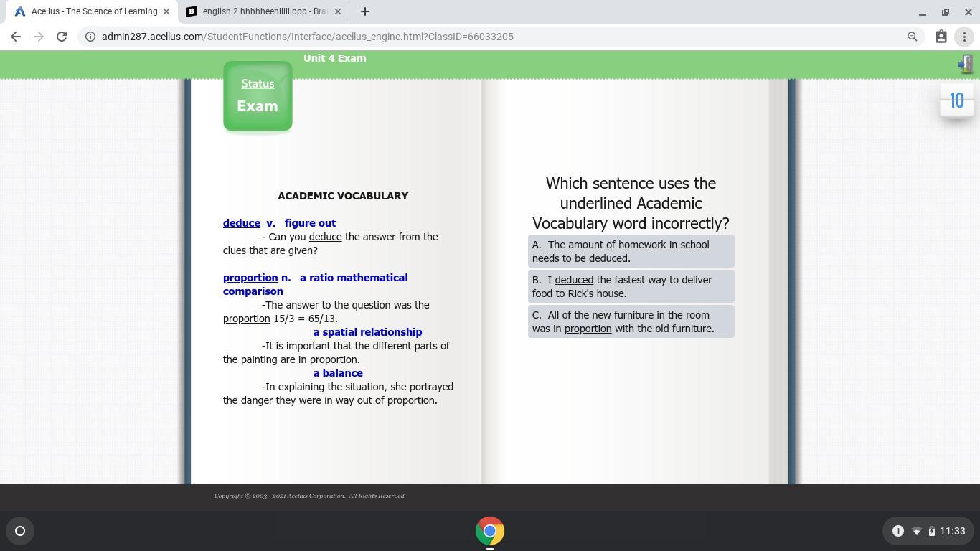The height and width of the screenshot is (551, 980).
Task: Click the exit door icon in green header
Action: point(966,64)
